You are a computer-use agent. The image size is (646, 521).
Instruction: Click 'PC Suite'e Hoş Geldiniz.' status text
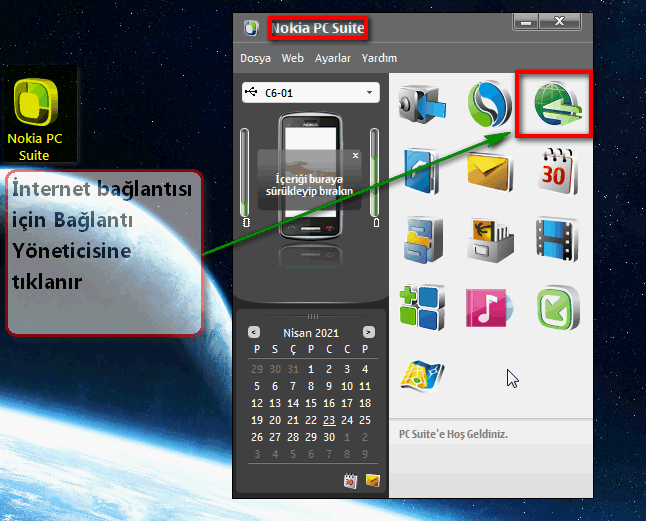click(453, 434)
